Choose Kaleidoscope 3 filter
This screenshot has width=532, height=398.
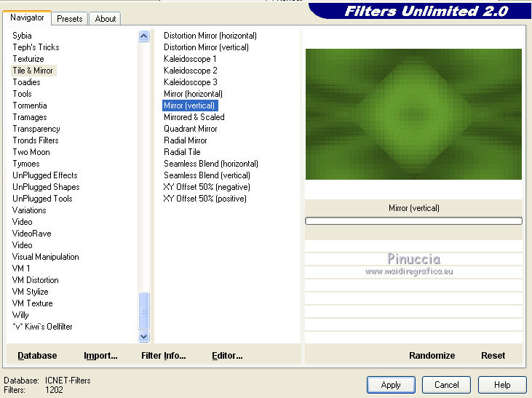(x=191, y=82)
